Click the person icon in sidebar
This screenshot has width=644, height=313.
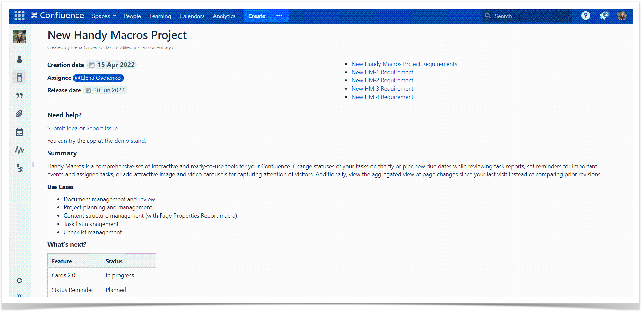19,59
